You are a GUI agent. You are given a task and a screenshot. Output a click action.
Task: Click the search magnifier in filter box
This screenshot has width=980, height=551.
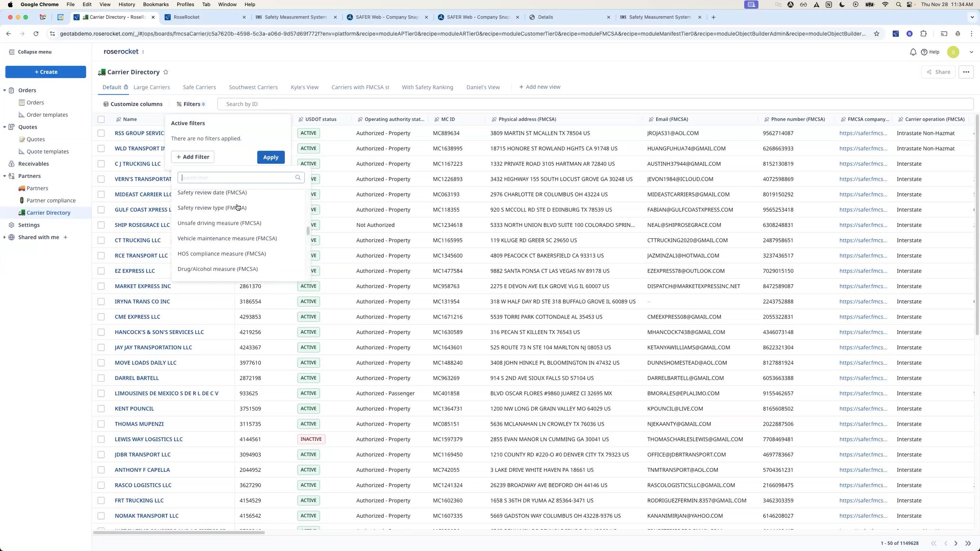(298, 177)
